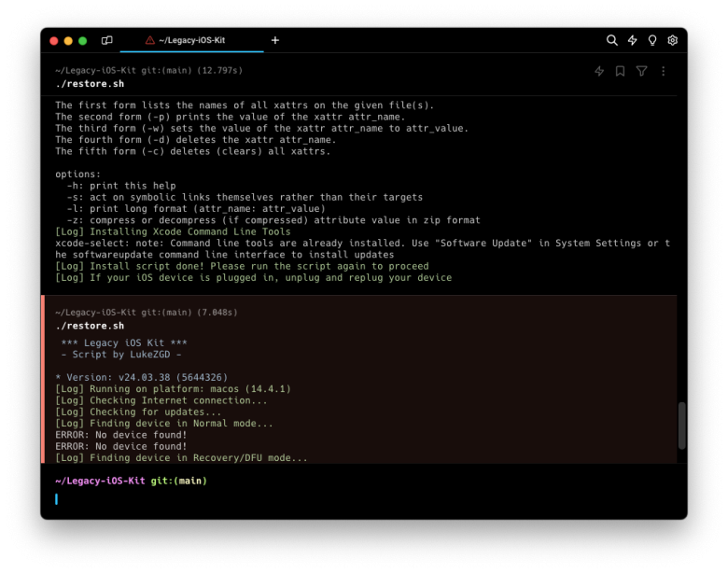Open the Settings gear icon

pos(672,40)
